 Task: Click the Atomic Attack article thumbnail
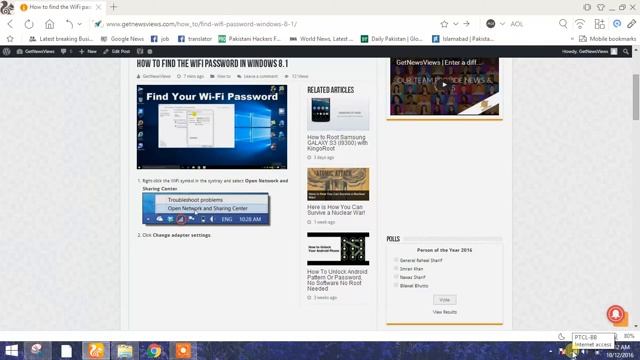coord(338,184)
